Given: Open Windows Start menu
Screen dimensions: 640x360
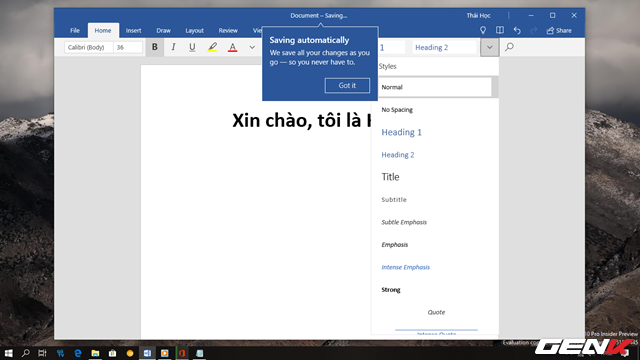Looking at the screenshot, I should pos(8,353).
